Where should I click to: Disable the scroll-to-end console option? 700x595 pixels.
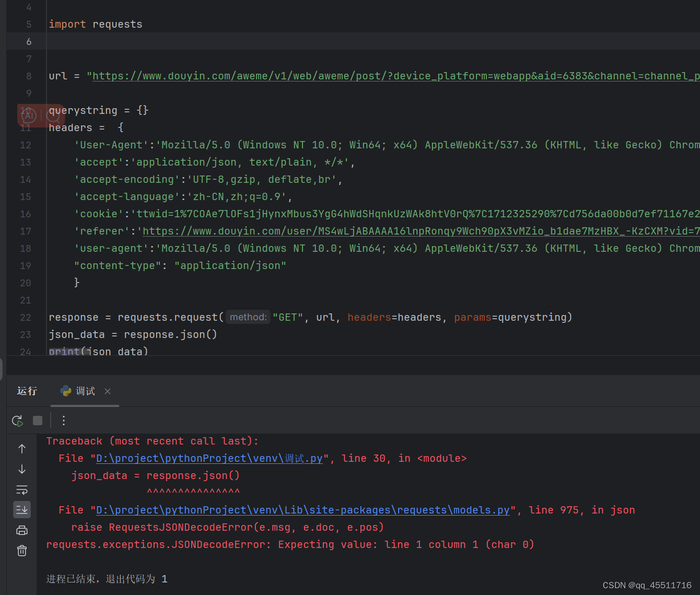pos(21,509)
